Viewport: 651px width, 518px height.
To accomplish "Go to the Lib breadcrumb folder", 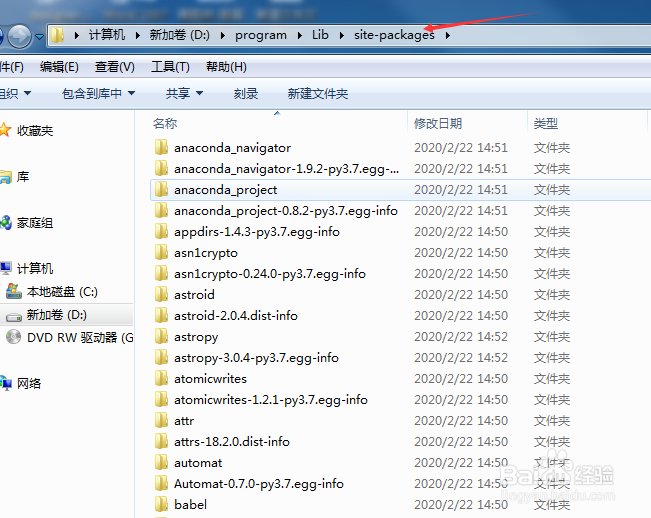I will pyautogui.click(x=320, y=35).
